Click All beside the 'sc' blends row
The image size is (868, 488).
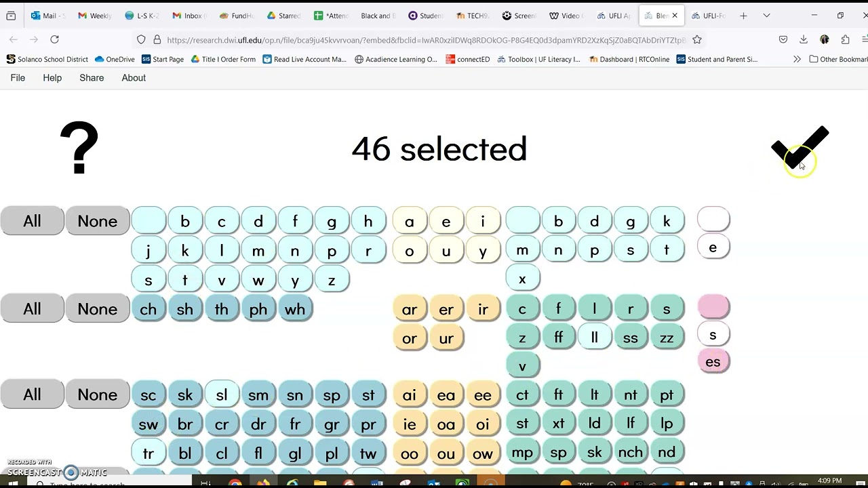[x=32, y=394]
